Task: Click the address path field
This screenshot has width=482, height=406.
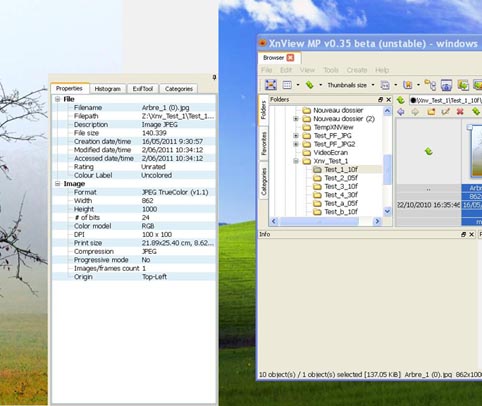Action: [x=445, y=100]
